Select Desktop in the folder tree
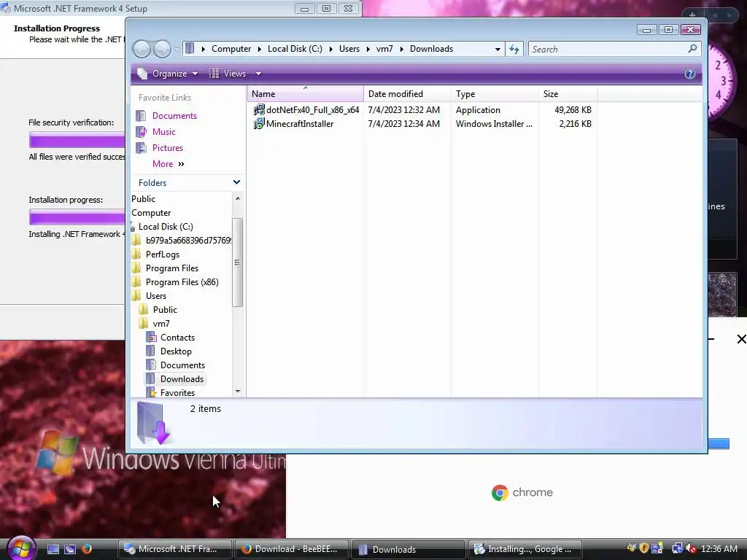This screenshot has height=560, width=747. pos(176,351)
